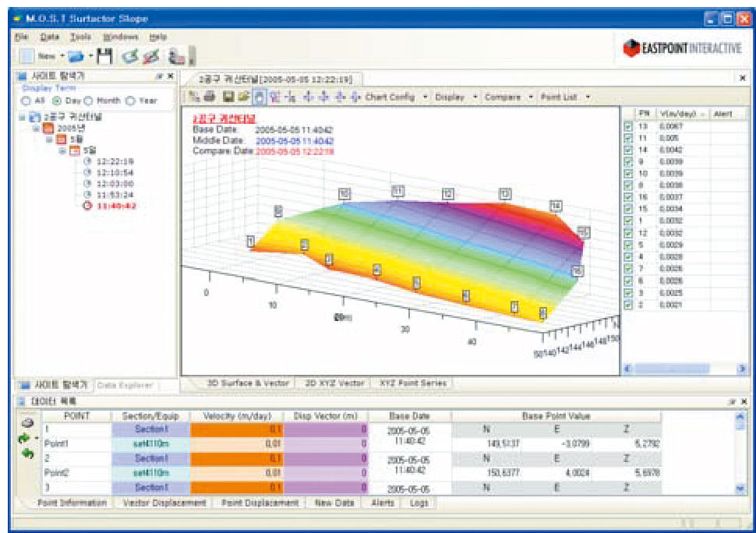Click the print icon in data list panel
The height and width of the screenshot is (533, 756).
pyautogui.click(x=27, y=423)
